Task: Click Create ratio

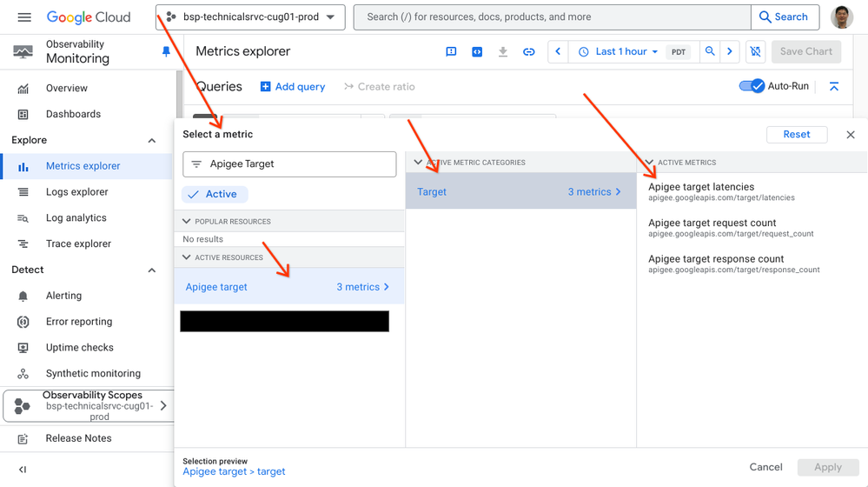Action: click(379, 87)
